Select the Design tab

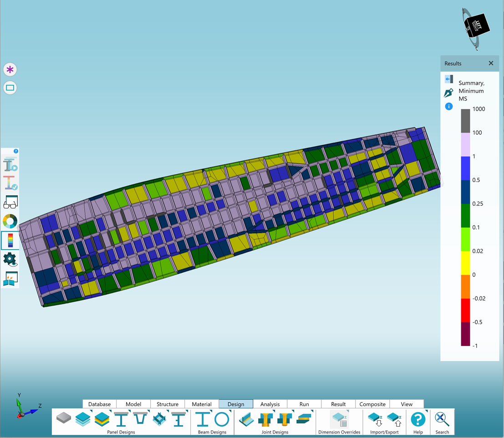click(x=236, y=404)
